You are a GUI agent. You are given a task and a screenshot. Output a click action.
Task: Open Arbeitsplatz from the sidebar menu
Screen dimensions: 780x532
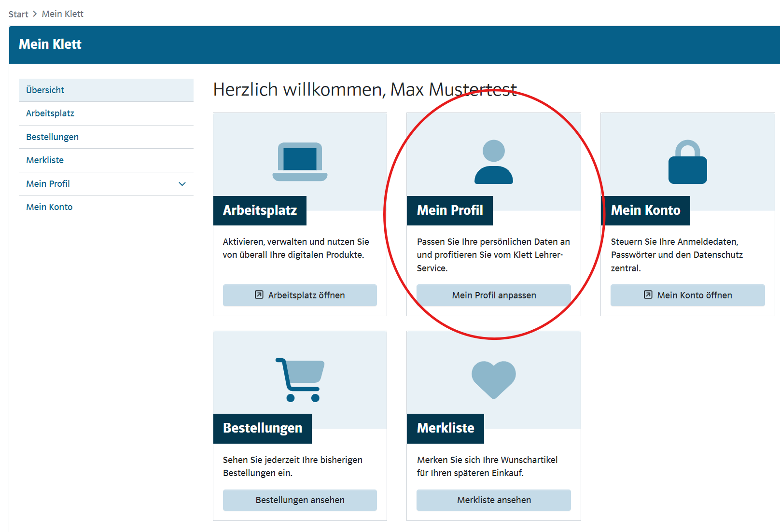pos(50,113)
